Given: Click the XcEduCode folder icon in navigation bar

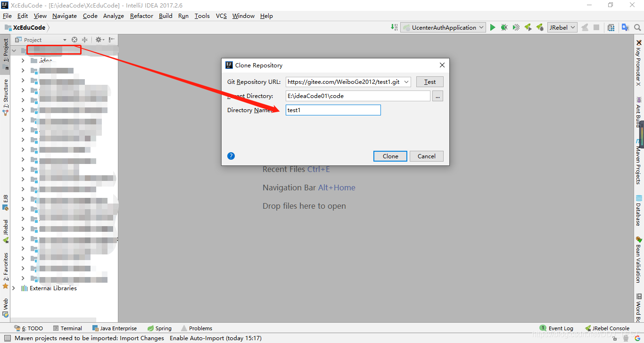Looking at the screenshot, I should point(8,27).
